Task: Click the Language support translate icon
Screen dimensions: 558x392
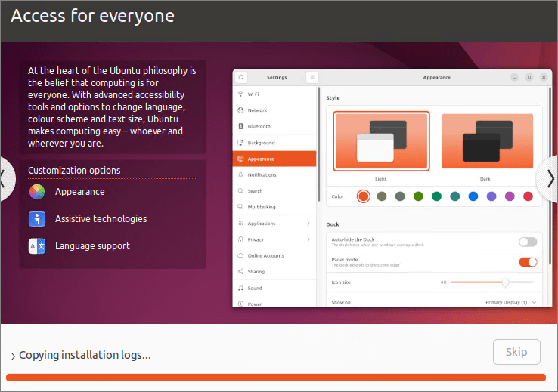Action: [37, 246]
